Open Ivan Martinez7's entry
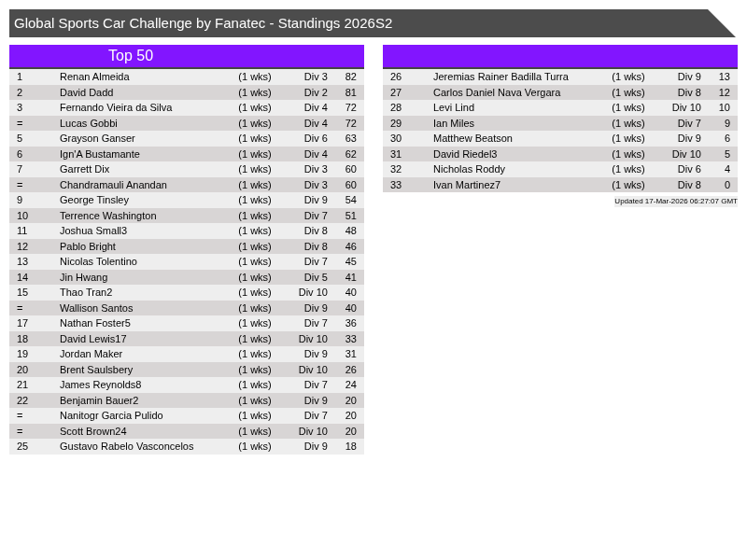 tap(467, 185)
